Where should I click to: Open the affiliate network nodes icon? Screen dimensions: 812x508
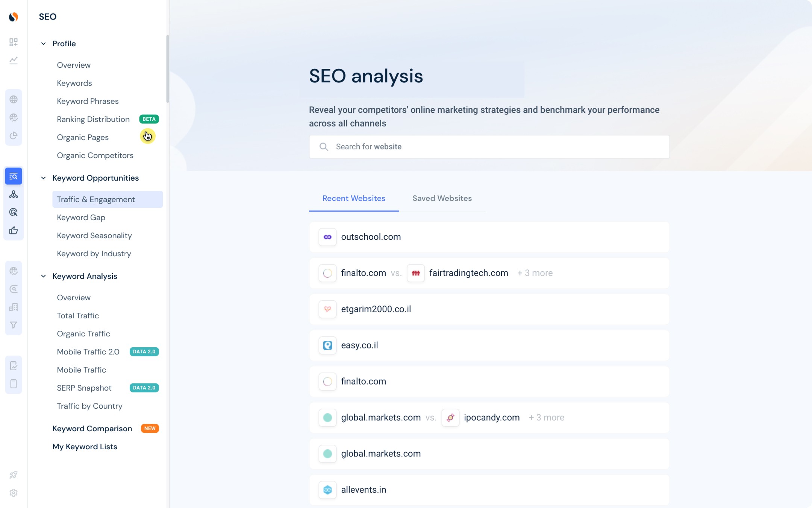[x=14, y=194]
